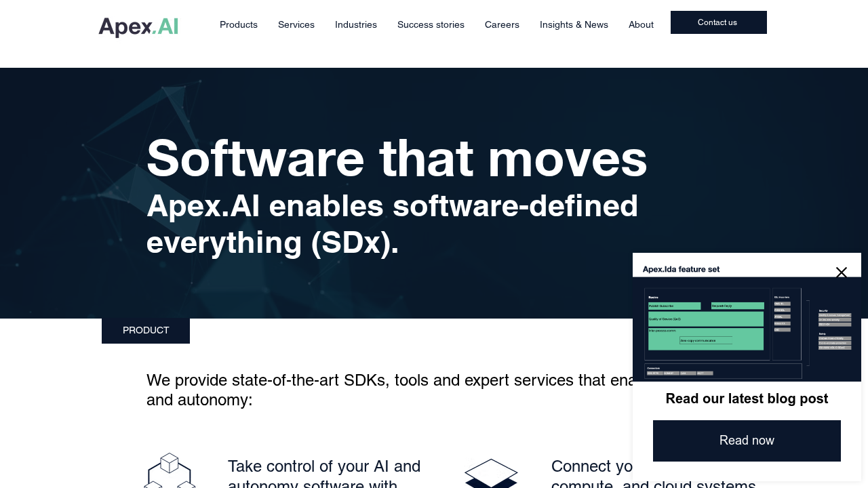Select About in the navigation bar
The image size is (868, 488).
(x=641, y=24)
